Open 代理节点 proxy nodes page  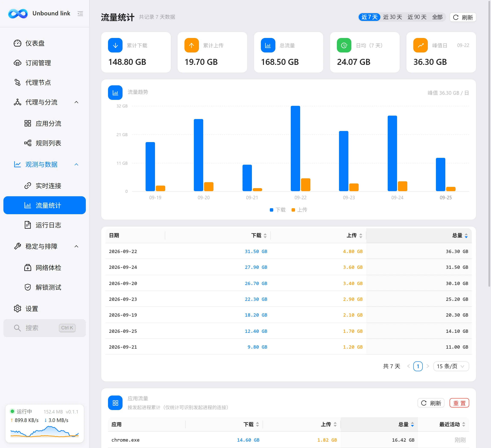pyautogui.click(x=45, y=83)
